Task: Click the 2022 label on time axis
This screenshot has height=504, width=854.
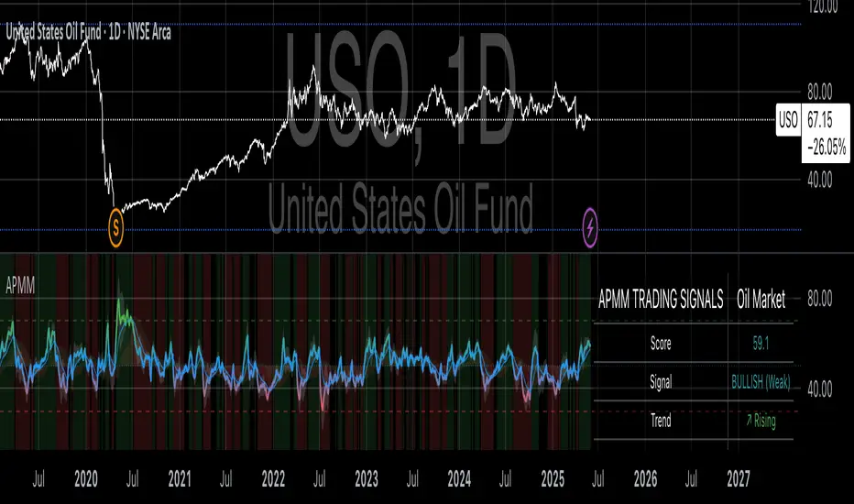Action: [x=273, y=479]
